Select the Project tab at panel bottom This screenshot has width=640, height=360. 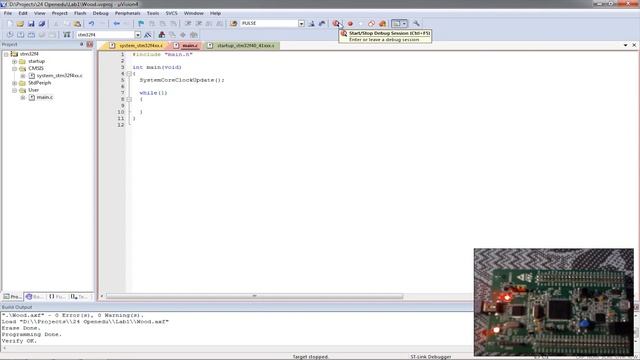[x=12, y=297]
